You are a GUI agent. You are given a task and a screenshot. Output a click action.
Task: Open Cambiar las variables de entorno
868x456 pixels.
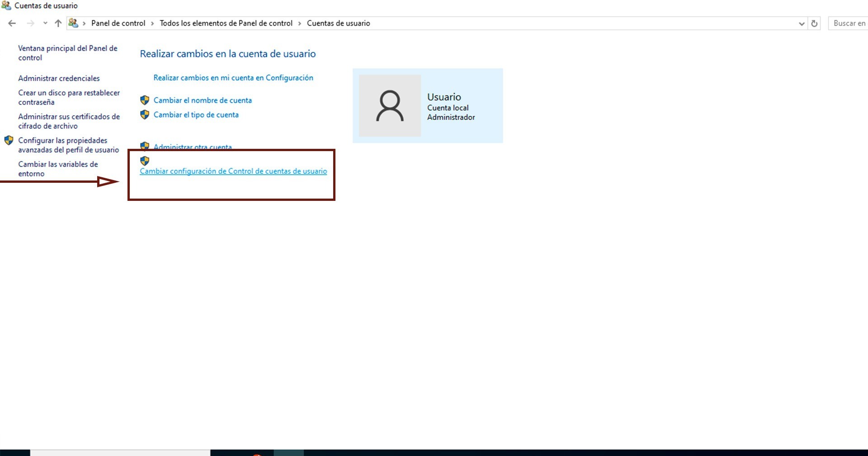58,169
